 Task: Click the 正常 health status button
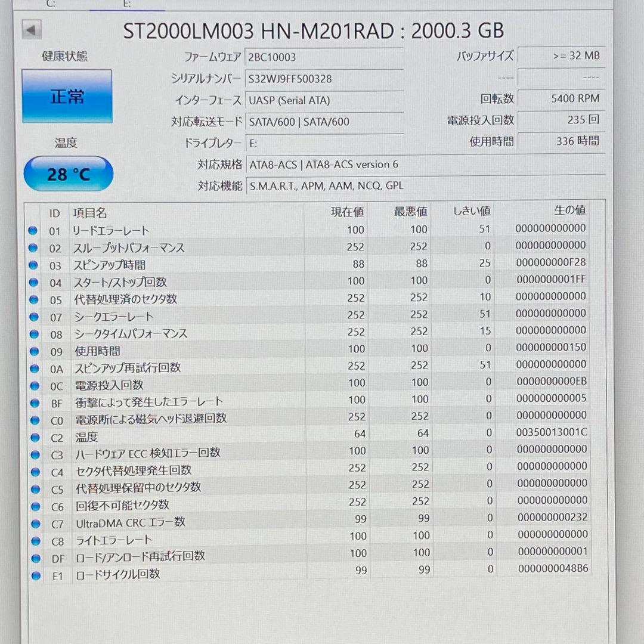click(66, 96)
